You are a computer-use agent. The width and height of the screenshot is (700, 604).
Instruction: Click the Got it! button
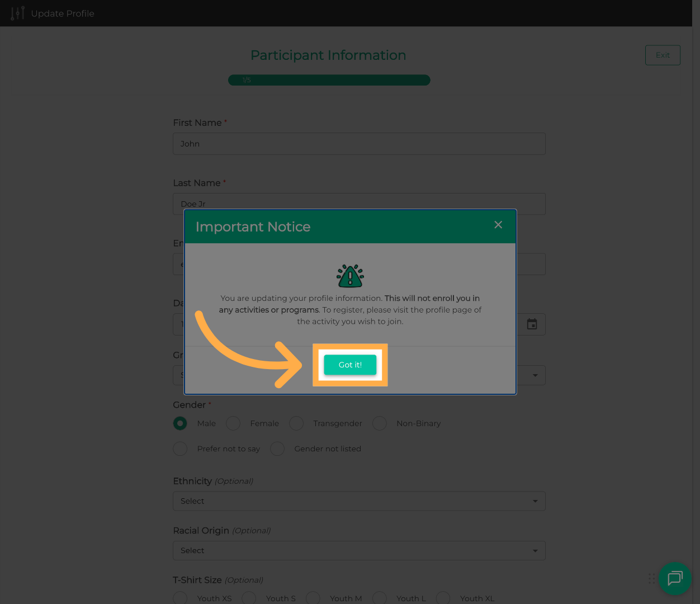(350, 365)
